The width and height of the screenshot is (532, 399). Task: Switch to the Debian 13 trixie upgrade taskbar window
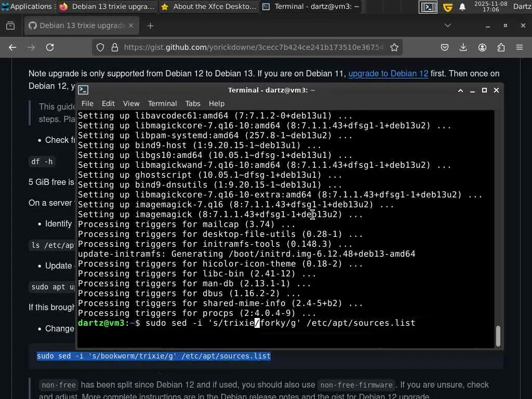tap(107, 6)
